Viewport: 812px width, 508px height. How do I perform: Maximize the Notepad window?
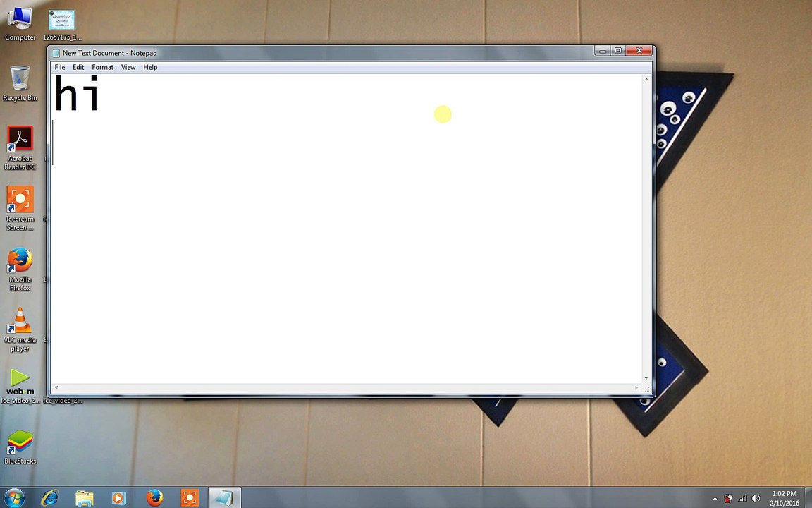coord(618,51)
